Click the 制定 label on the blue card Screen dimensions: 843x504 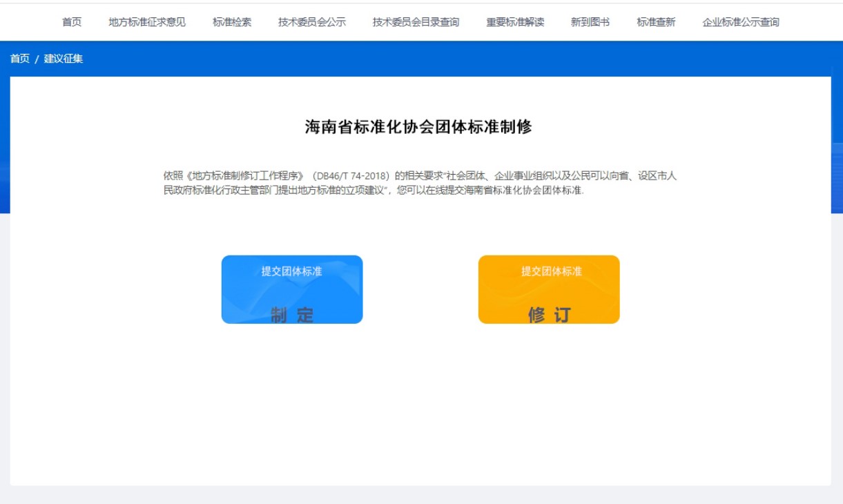click(292, 315)
